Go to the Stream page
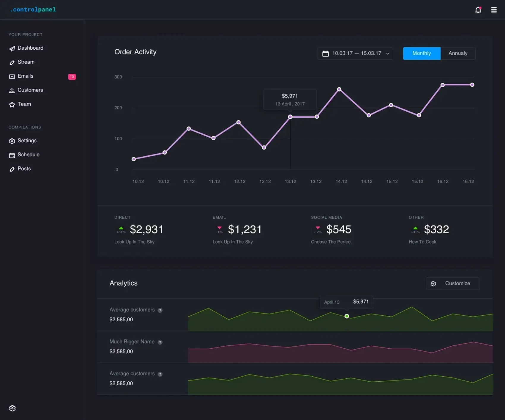This screenshot has height=420, width=505. (26, 62)
